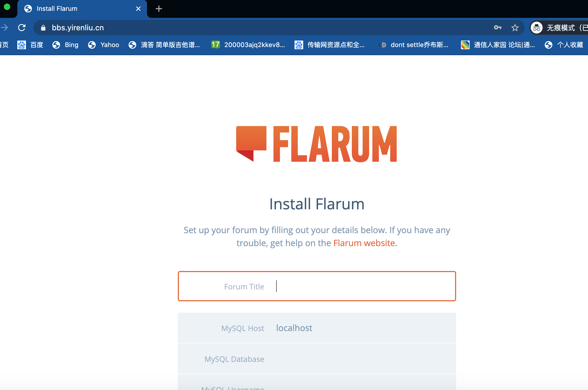Open the saved passwords key icon
The image size is (588, 390).
click(x=497, y=28)
